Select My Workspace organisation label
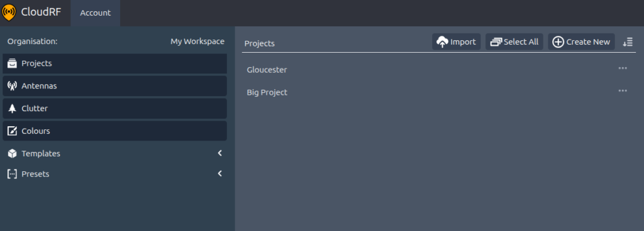 197,41
